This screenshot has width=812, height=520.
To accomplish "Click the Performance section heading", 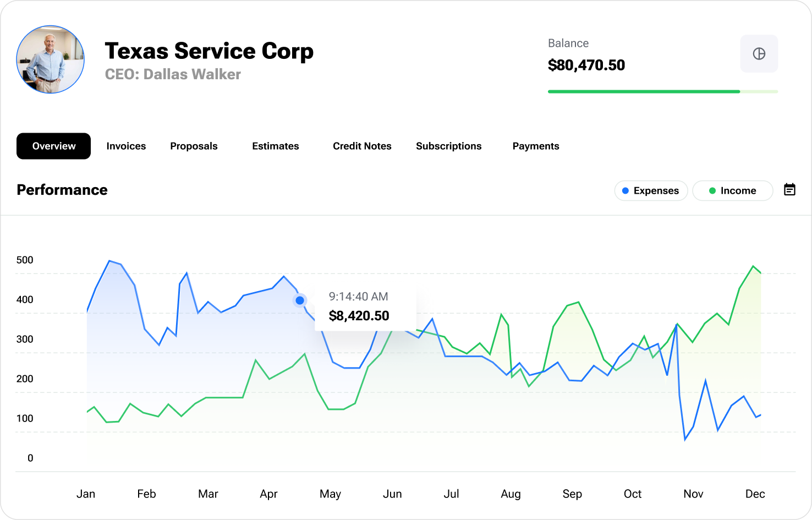I will click(62, 190).
